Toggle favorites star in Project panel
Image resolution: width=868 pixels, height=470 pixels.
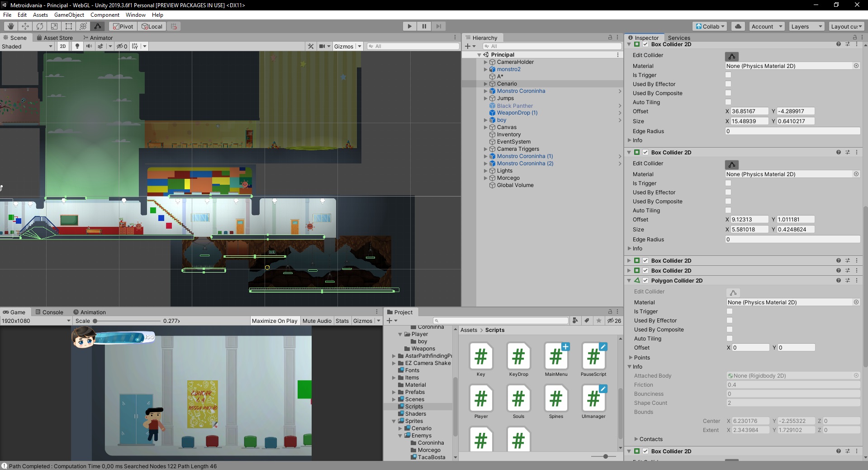[598, 321]
